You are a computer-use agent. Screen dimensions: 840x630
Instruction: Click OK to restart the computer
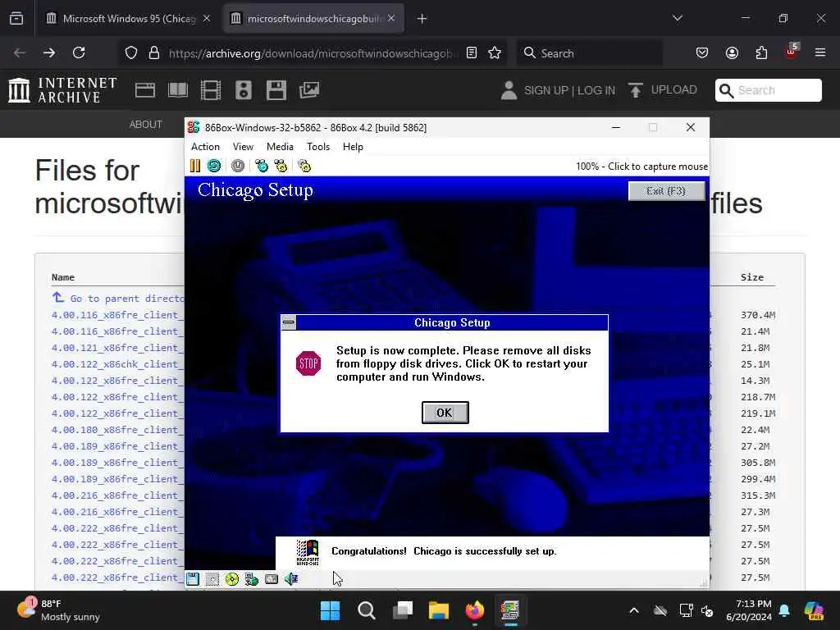click(x=445, y=413)
